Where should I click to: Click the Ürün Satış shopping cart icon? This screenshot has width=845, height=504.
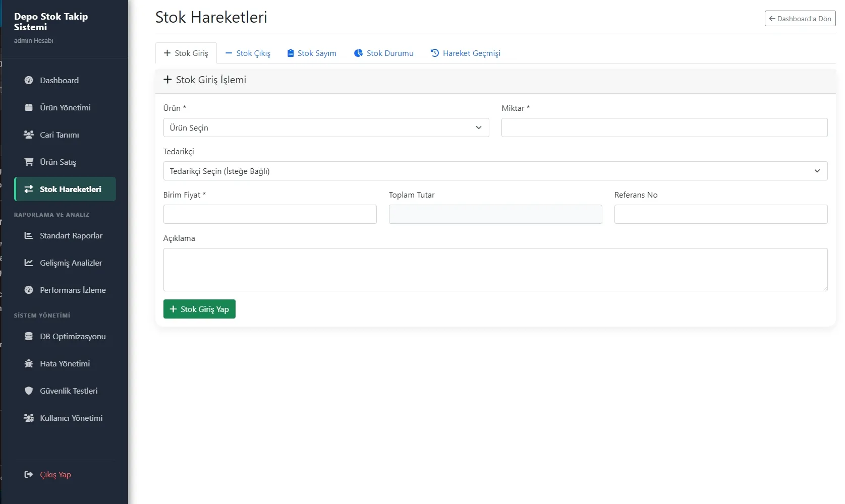(x=29, y=162)
